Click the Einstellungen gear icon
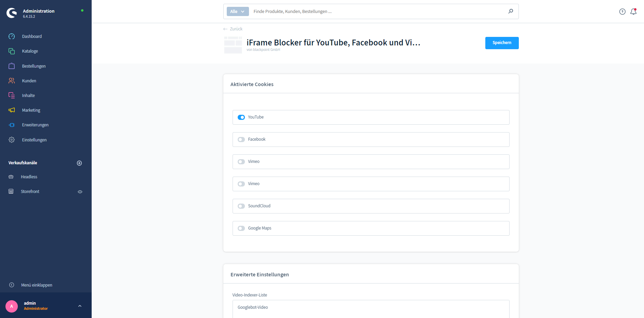 click(x=12, y=140)
